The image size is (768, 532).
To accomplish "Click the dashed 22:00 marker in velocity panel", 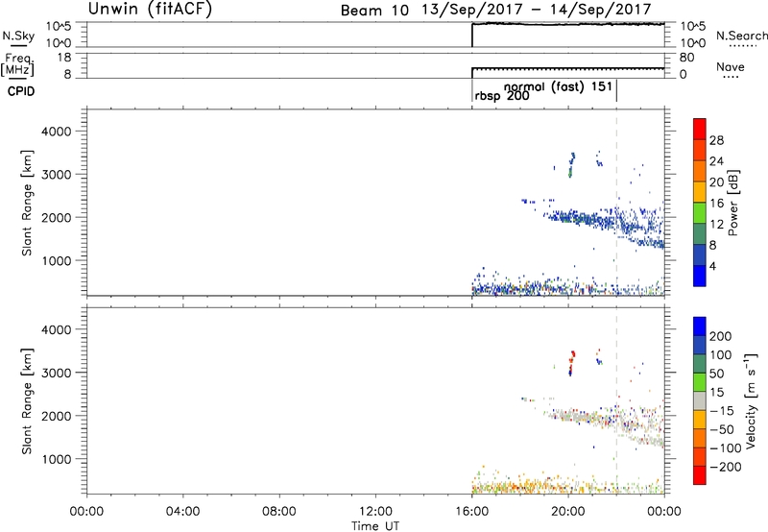I will click(x=616, y=400).
